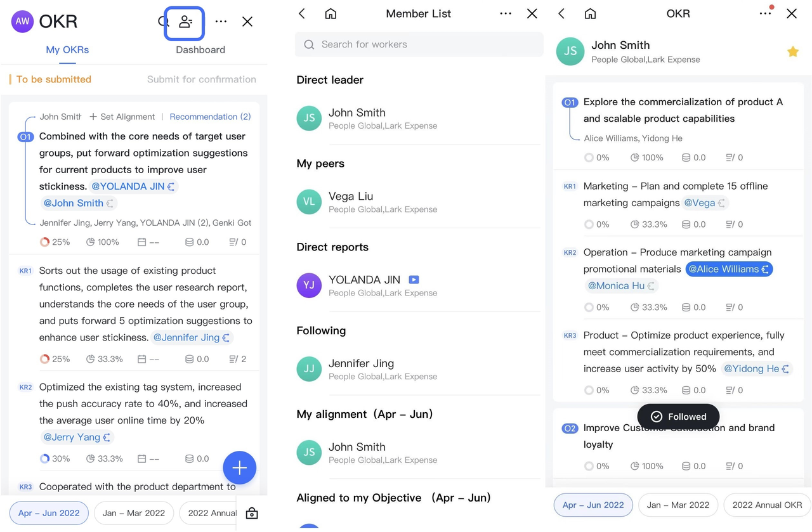Click the search magnifier icon in OKR header
The image size is (812, 532).
163,22
